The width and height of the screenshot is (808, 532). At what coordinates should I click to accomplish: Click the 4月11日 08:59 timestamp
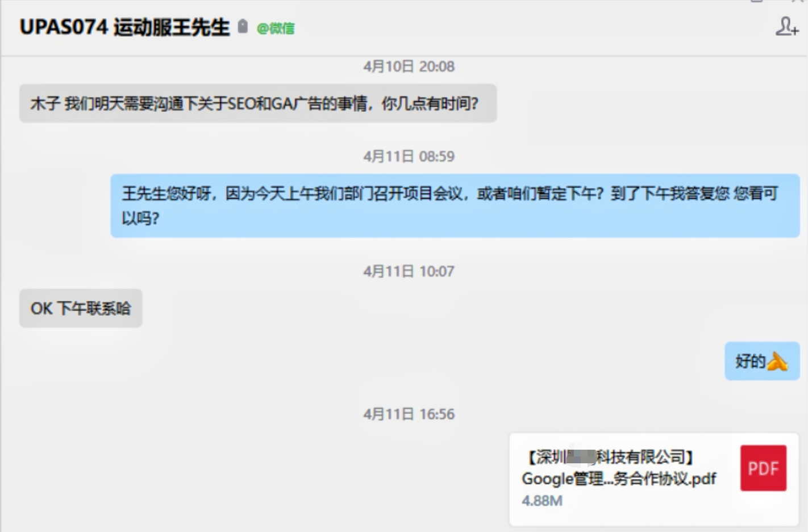tap(409, 156)
